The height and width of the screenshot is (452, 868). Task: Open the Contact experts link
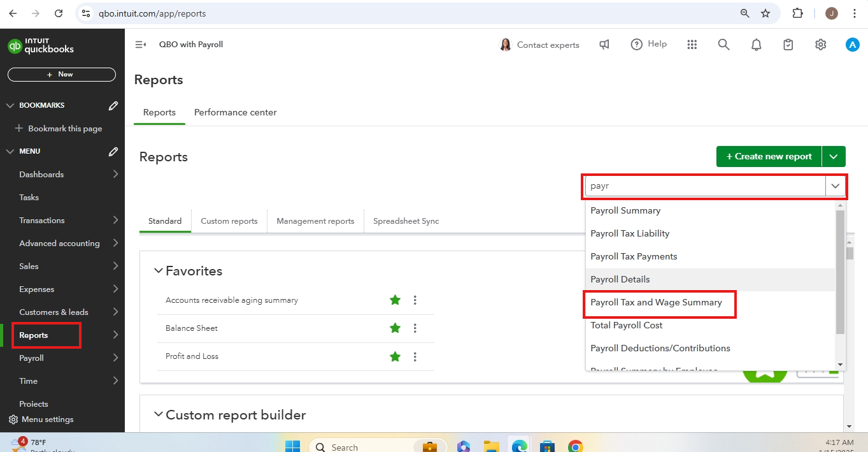tap(539, 45)
